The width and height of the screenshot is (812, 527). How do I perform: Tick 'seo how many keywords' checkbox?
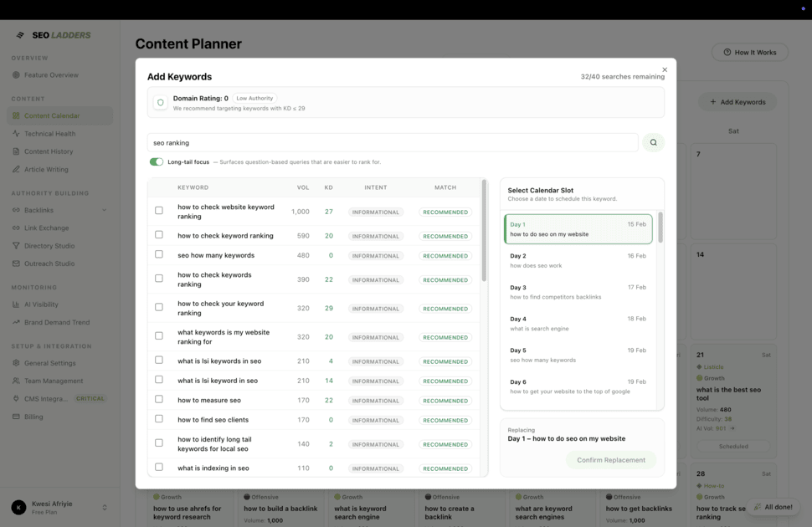159,255
